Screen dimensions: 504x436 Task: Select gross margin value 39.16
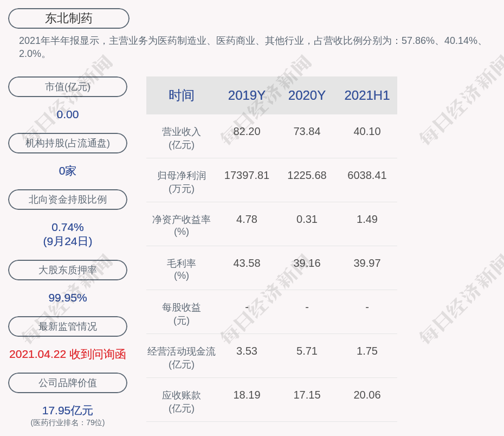click(x=307, y=264)
